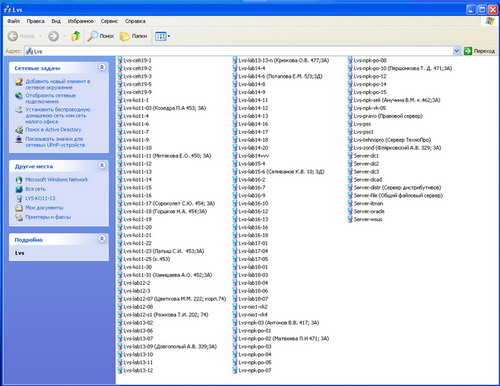The width and height of the screenshot is (500, 386).
Task: Click the address field showing Lvs
Action: (x=239, y=51)
